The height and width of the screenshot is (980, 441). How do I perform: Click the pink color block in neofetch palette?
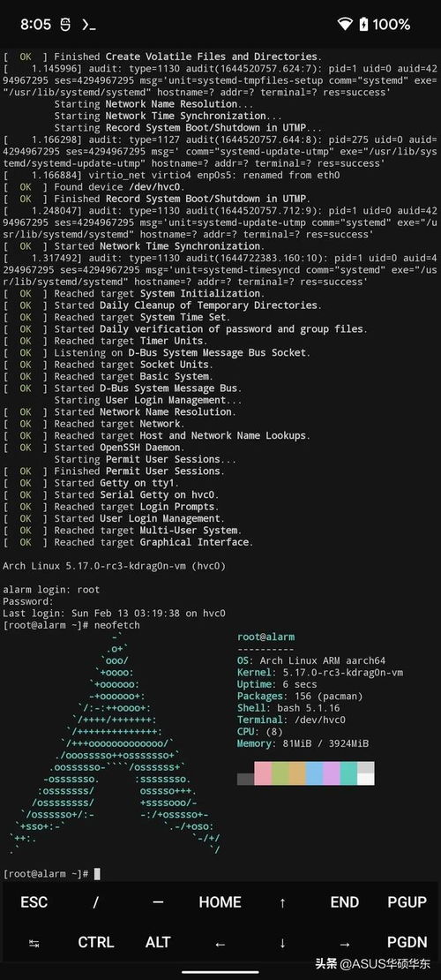point(263,773)
